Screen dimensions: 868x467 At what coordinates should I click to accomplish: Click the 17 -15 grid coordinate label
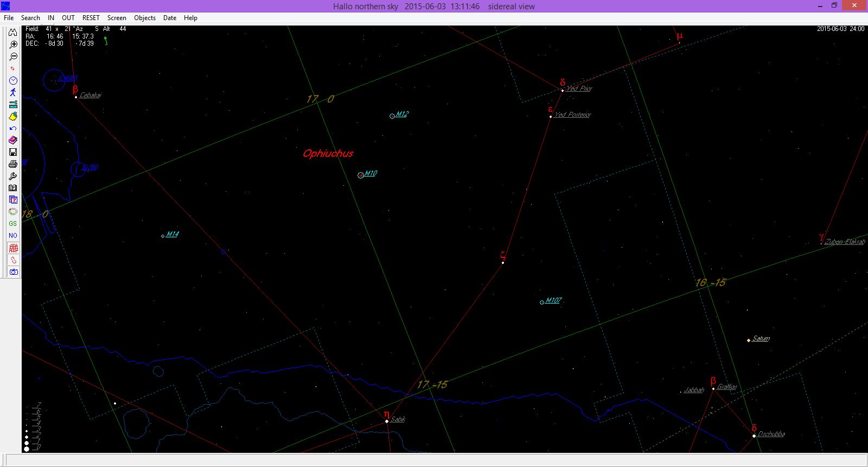pyautogui.click(x=432, y=384)
